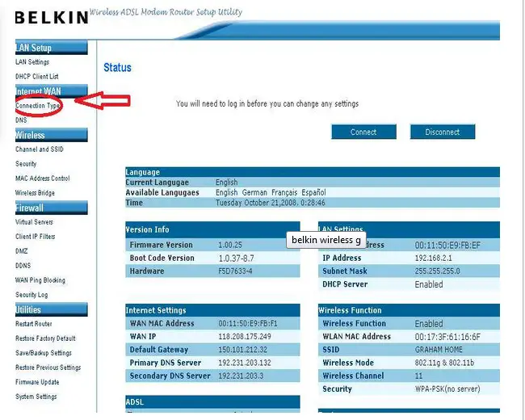The width and height of the screenshot is (525, 420).
Task: Select firmware version value 1.00.25
Action: pos(230,245)
